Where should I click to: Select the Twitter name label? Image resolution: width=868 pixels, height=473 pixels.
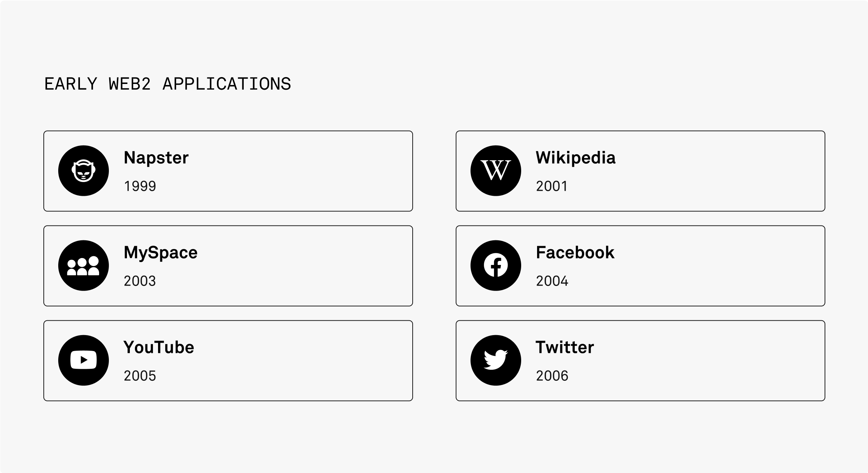point(565,347)
